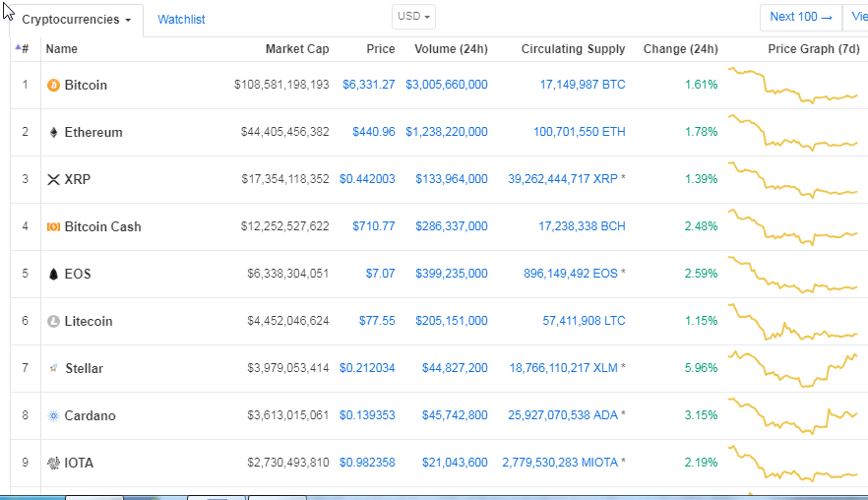This screenshot has width=868, height=500.
Task: Click the EOS logo icon
Action: coord(53,274)
